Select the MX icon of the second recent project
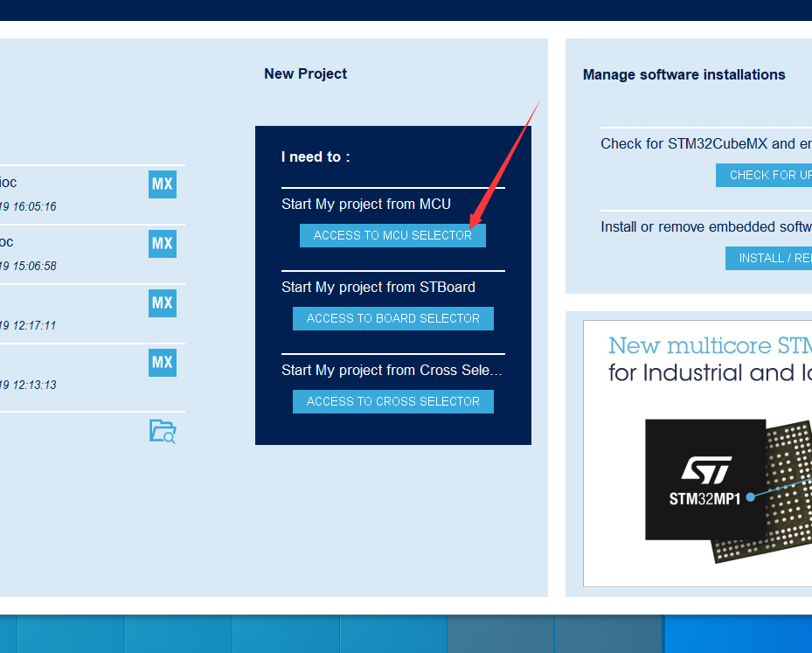 (162, 244)
